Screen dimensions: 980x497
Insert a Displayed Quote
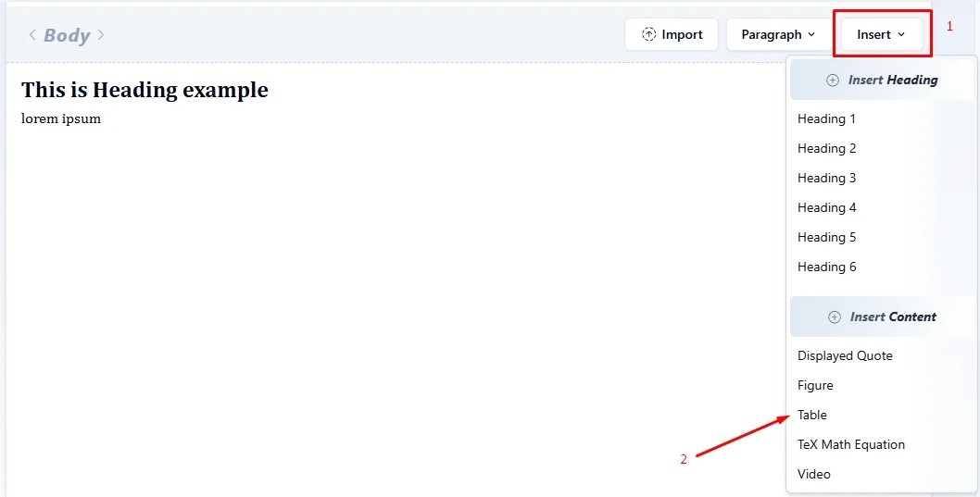[845, 355]
